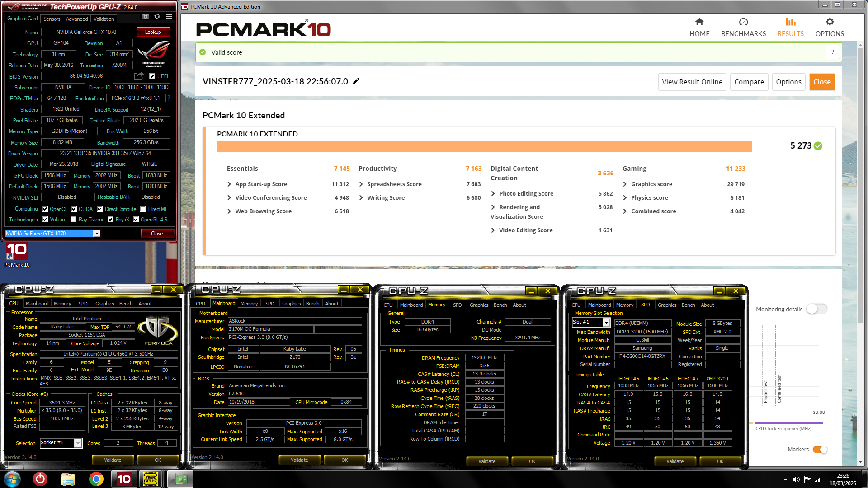Click GPU-Z refresh icon
The image size is (868, 488).
[157, 17]
